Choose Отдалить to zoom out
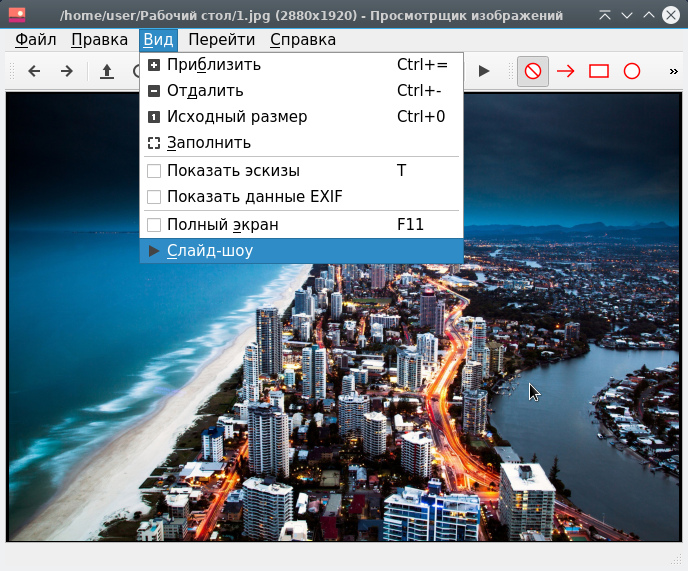The height and width of the screenshot is (571, 688). 205,91
